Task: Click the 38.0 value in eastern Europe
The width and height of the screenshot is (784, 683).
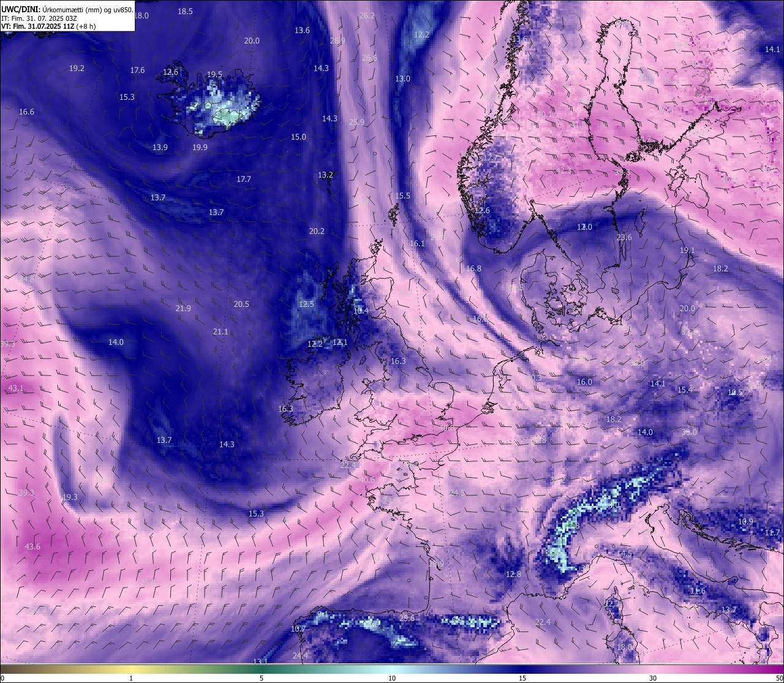Action: [690, 432]
